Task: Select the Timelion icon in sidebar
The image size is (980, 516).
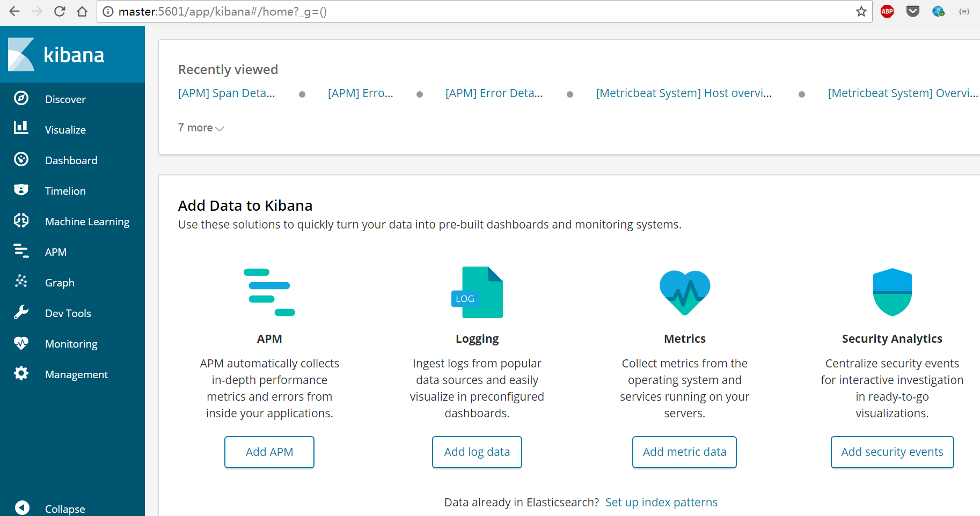Action: (21, 190)
